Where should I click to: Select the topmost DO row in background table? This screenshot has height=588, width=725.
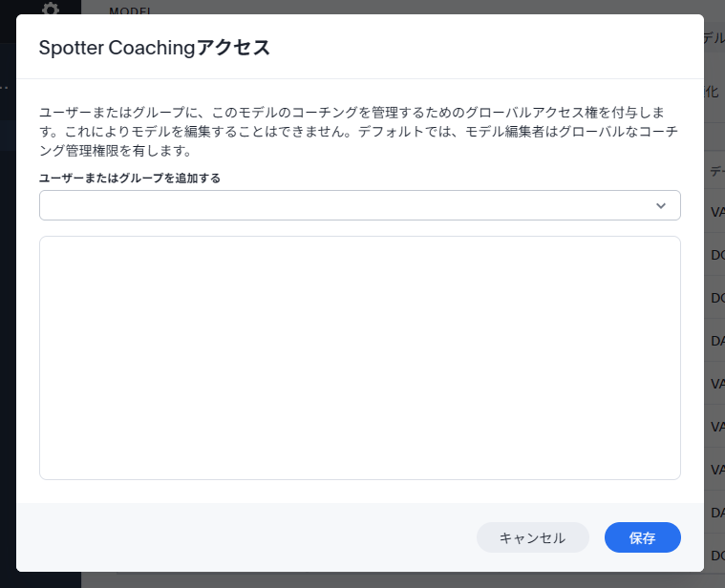tap(716, 255)
